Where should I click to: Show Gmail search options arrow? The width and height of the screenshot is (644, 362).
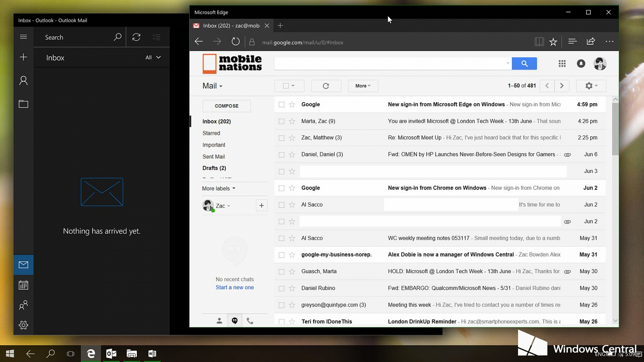(x=508, y=63)
